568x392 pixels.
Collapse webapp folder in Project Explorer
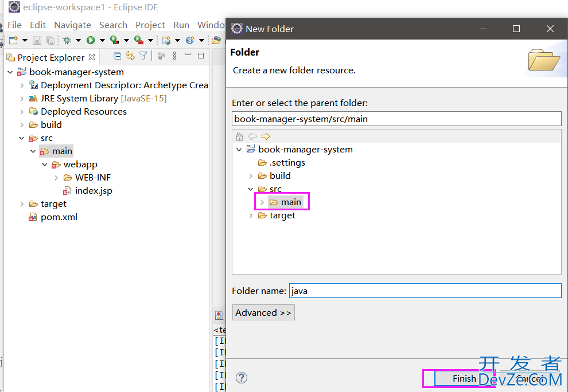(x=44, y=164)
